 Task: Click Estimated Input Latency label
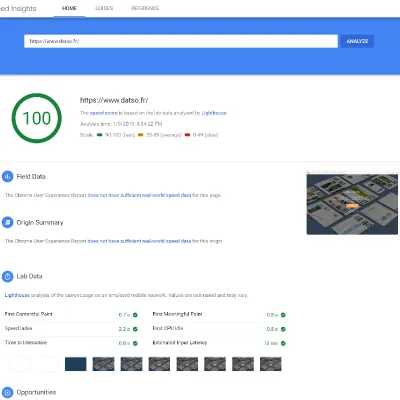pyautogui.click(x=180, y=343)
